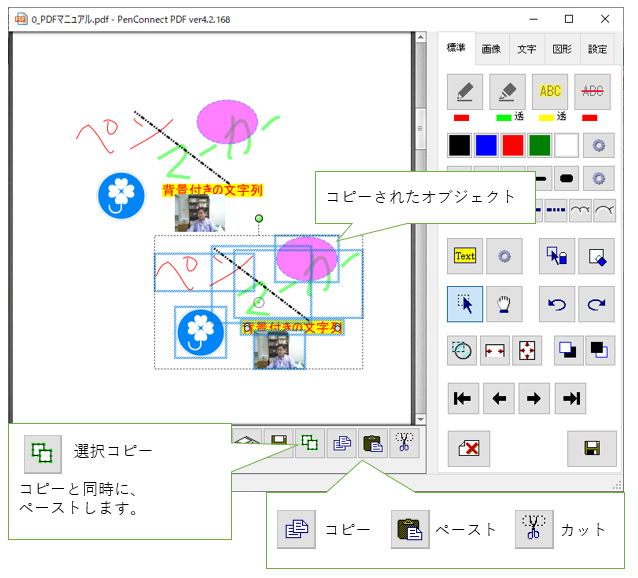Click the yellow Text box tool
The image size is (638, 578).
[465, 256]
